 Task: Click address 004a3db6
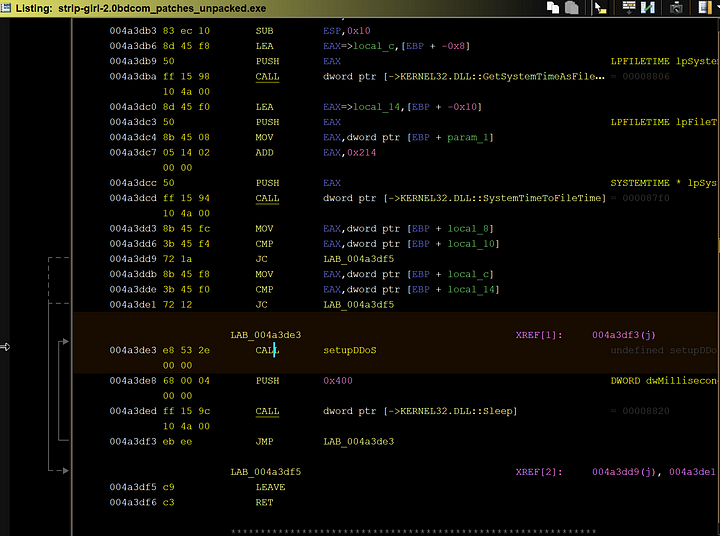click(x=133, y=46)
